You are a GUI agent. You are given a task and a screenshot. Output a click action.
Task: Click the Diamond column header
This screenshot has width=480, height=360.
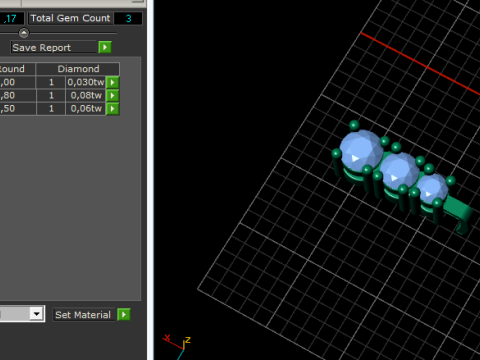coord(78,69)
